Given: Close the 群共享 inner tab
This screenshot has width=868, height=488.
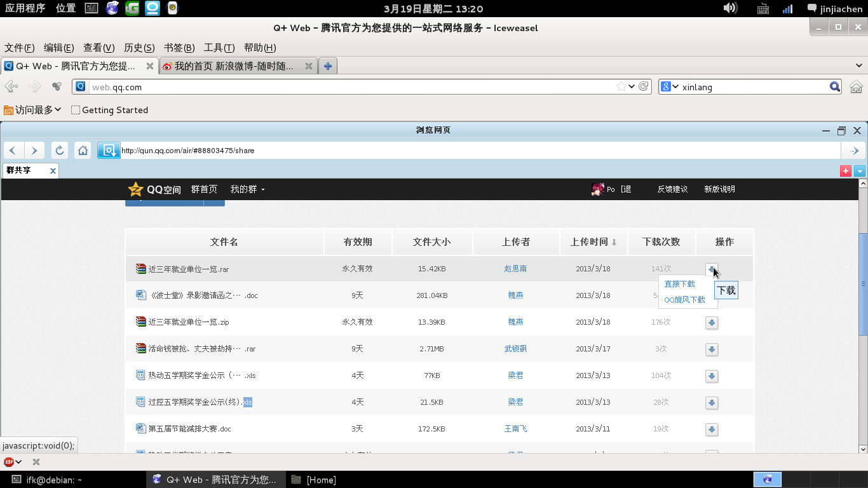Looking at the screenshot, I should (x=53, y=170).
